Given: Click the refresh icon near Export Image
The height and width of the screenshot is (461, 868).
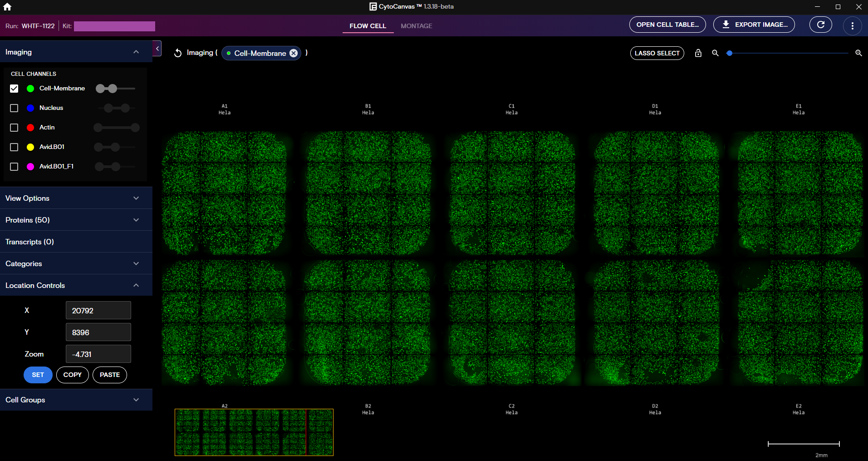Looking at the screenshot, I should click(820, 25).
